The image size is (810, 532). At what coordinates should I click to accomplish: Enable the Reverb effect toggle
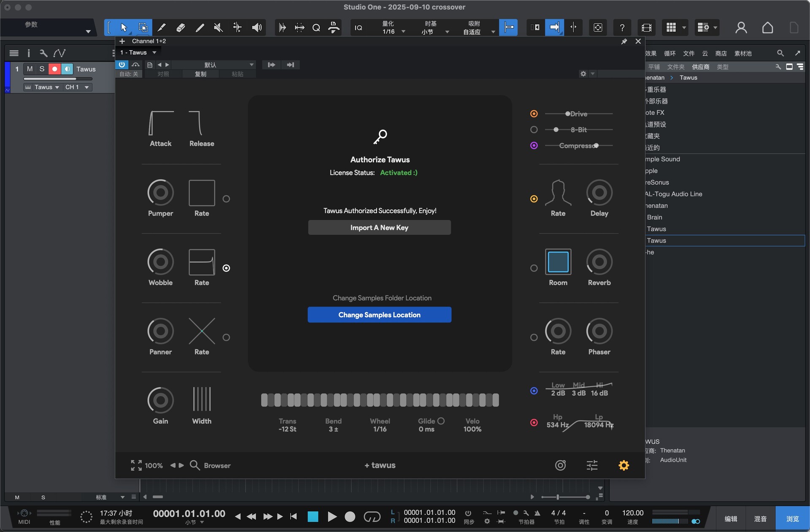coord(534,268)
